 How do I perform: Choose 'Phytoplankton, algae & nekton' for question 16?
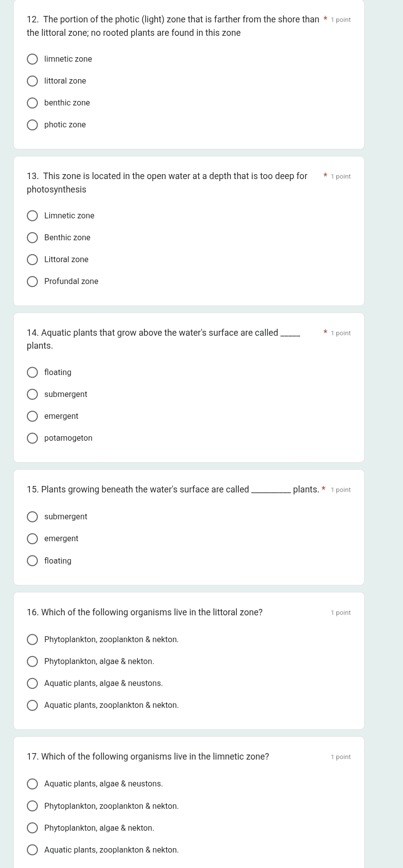32,662
